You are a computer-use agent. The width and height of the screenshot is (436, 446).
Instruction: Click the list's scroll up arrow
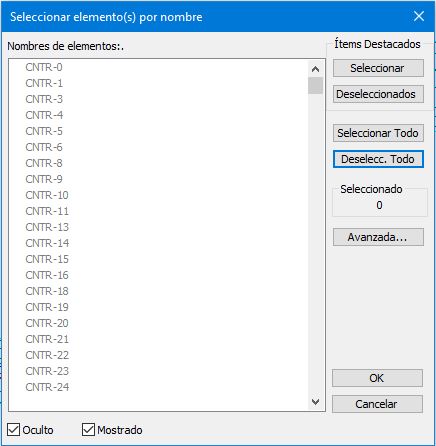click(315, 69)
